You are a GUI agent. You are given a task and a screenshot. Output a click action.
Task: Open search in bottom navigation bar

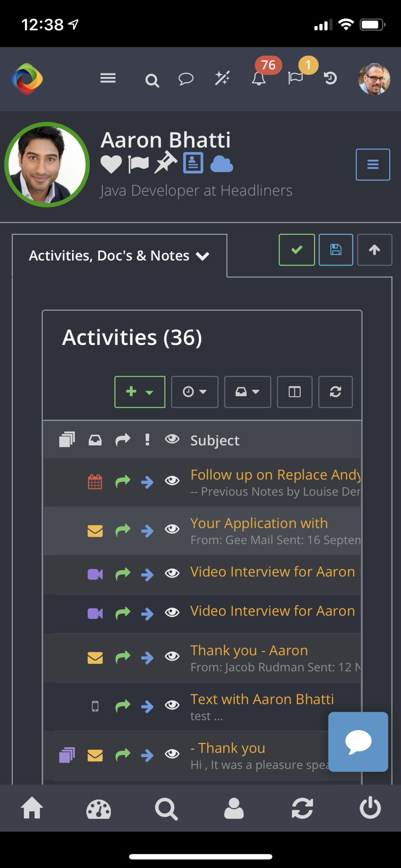point(166,809)
